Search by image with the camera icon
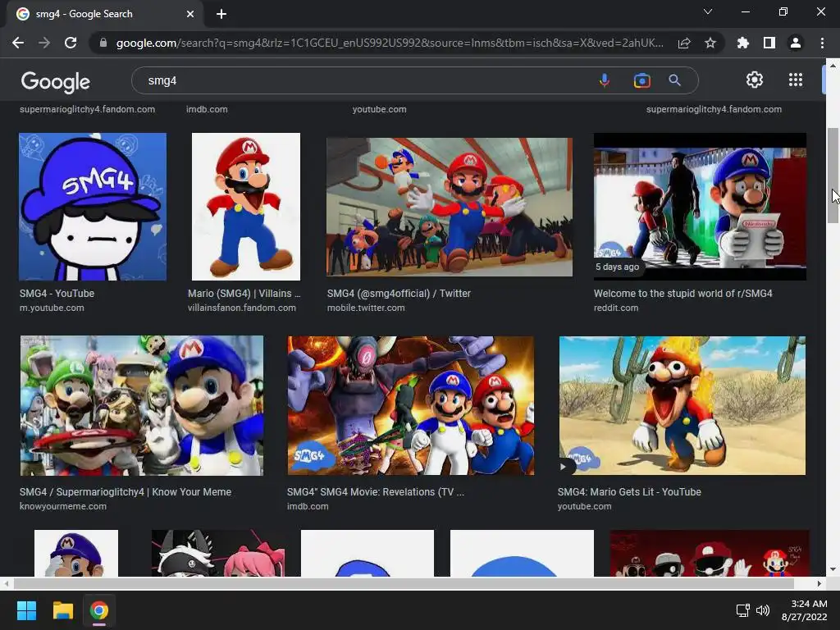This screenshot has height=630, width=840. (x=641, y=80)
